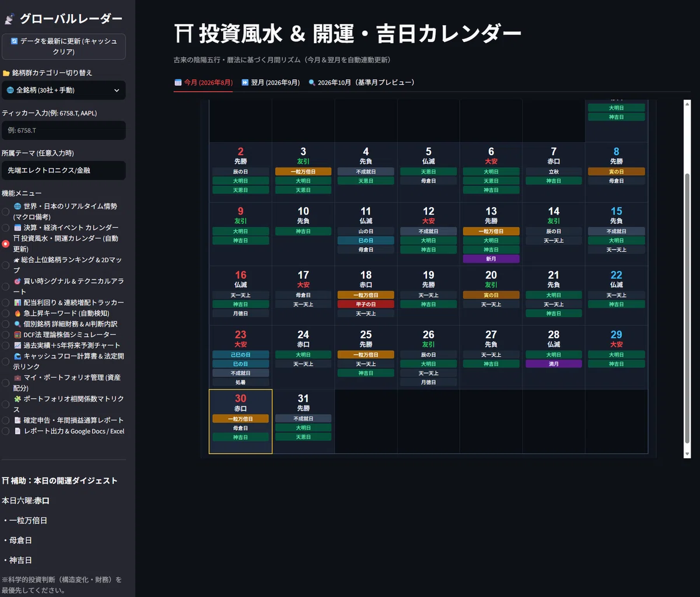
Task: Click the 山の日 tag on day 11
Action: [x=366, y=231]
